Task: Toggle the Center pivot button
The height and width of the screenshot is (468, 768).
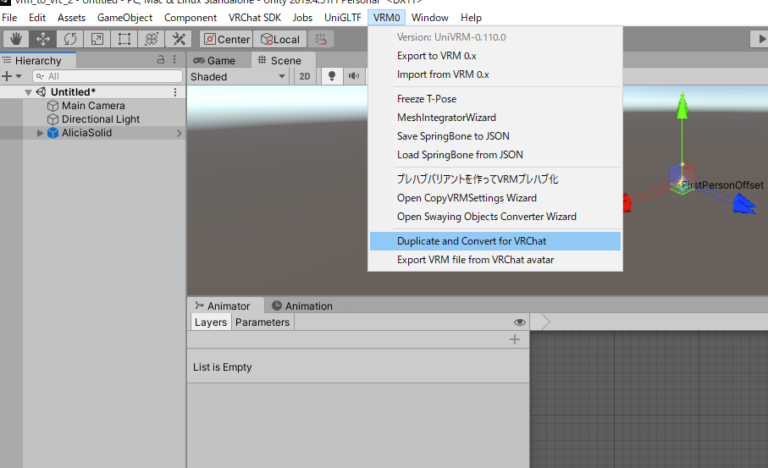Action: coord(226,39)
